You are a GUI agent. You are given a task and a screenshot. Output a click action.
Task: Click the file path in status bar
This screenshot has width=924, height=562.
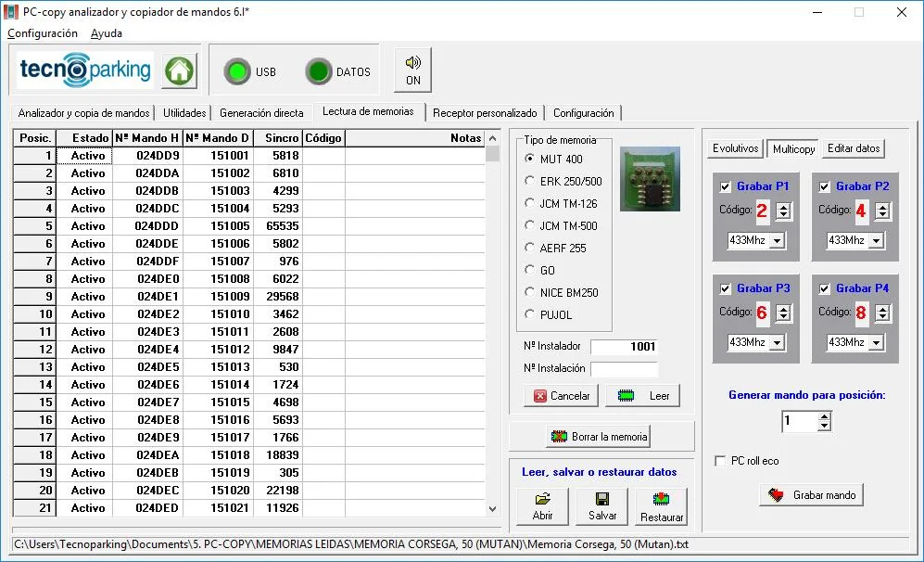pos(350,544)
